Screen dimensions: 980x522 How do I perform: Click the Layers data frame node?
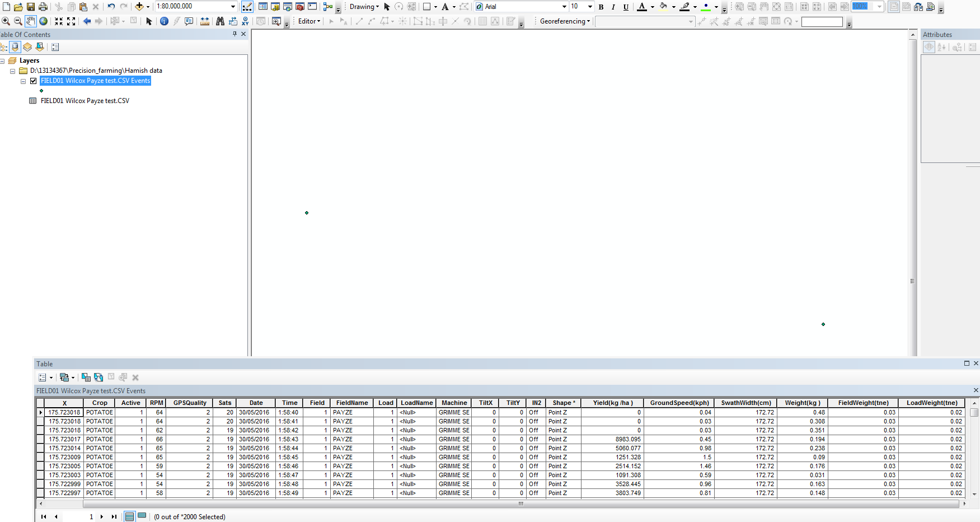[29, 60]
